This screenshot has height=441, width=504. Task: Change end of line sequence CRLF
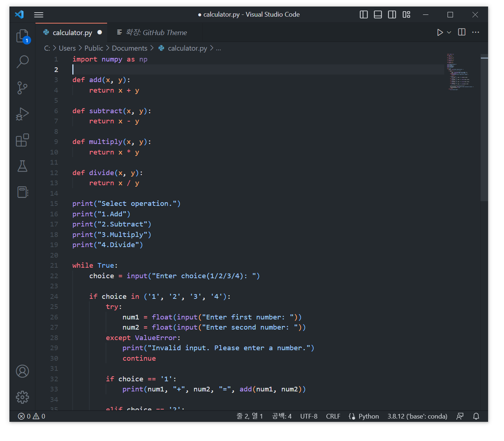pos(333,416)
